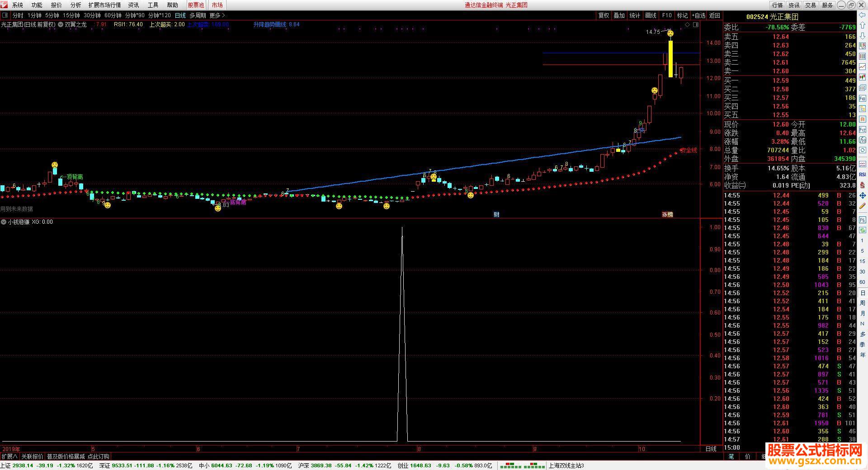Open the candlestick chart icon in sidebar
The image size is (868, 470).
click(863, 77)
